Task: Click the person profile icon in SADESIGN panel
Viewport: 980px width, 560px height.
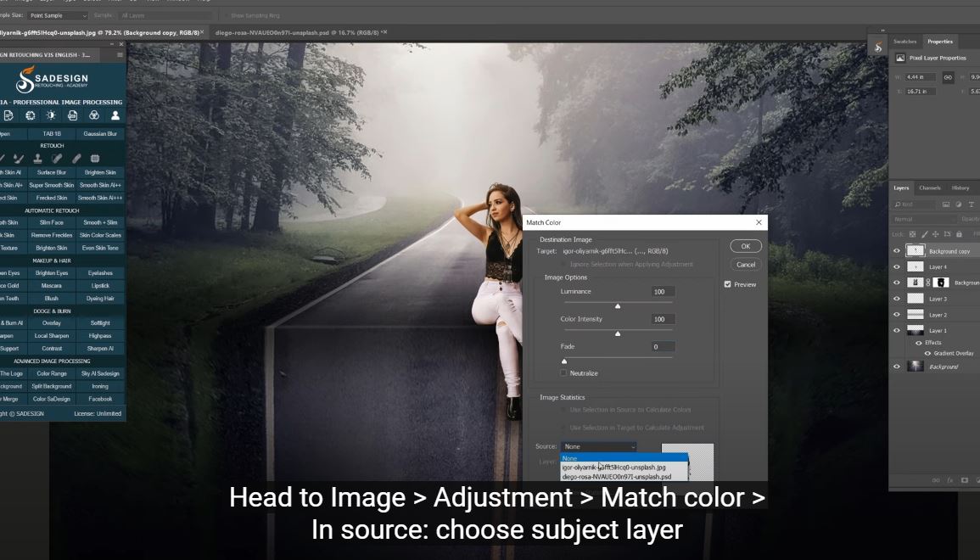Action: (115, 115)
